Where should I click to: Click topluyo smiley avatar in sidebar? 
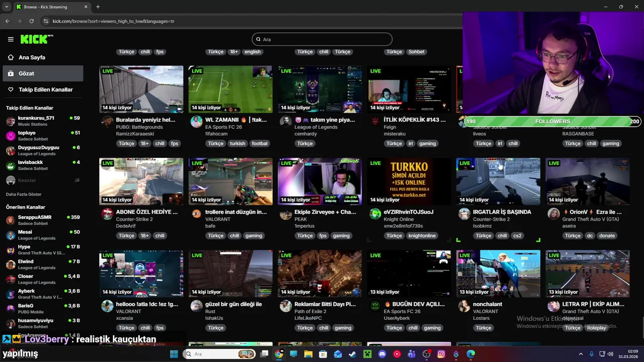[11, 136]
